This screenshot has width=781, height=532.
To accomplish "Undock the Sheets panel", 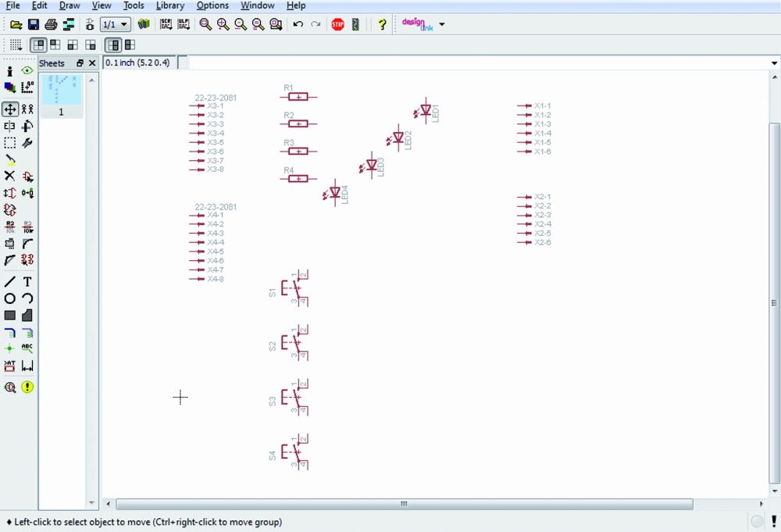I will [x=80, y=63].
